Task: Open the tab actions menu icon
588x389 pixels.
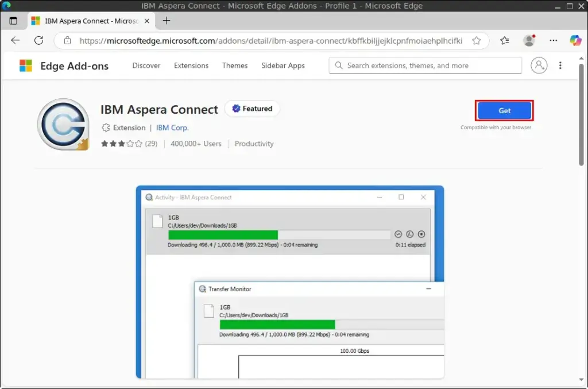Action: (x=14, y=21)
